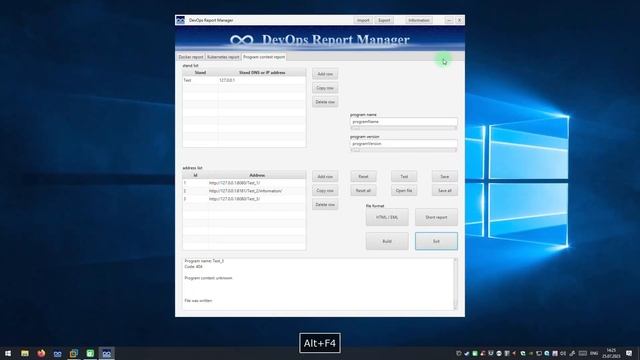Select the 'Test' stand cell
The width and height of the screenshot is (640, 360).
point(200,80)
